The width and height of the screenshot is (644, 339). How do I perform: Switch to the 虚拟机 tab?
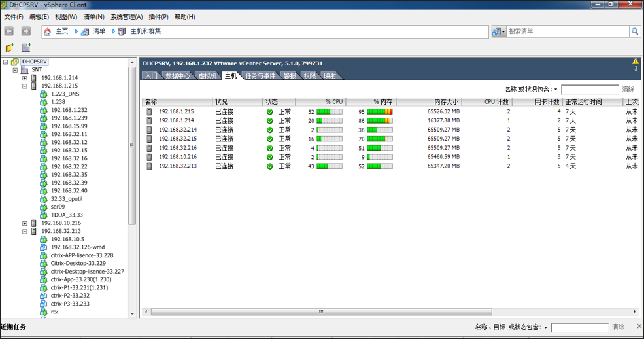click(207, 76)
